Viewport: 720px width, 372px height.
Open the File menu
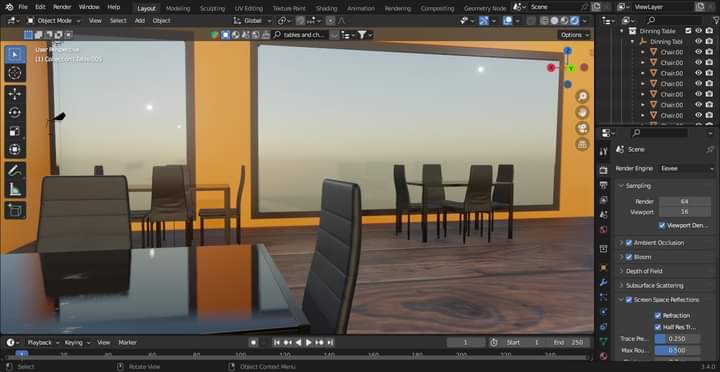[23, 7]
